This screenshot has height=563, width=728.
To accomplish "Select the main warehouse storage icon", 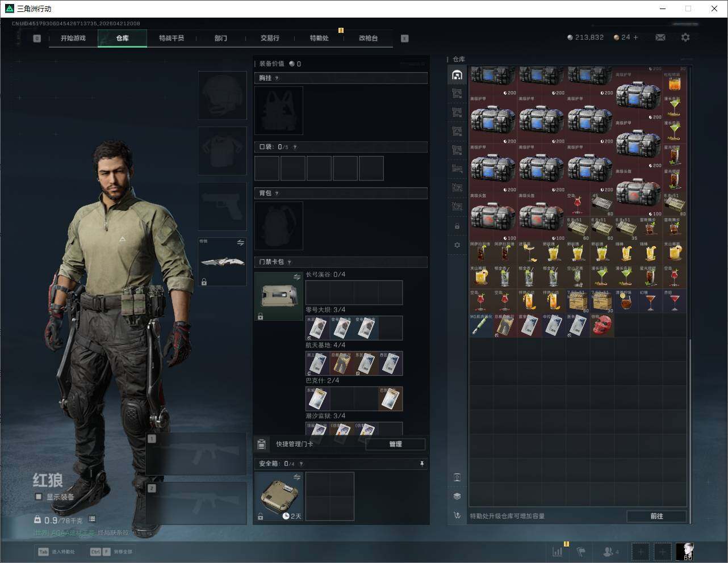I will [457, 75].
